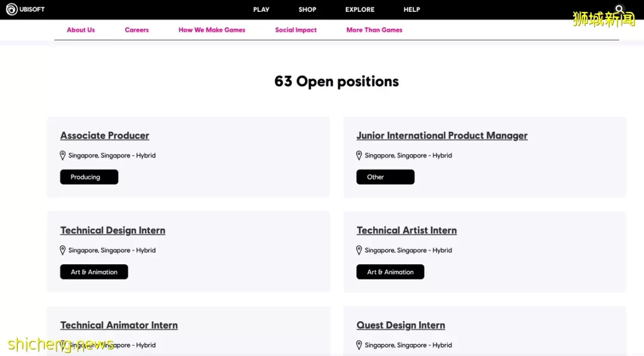The image size is (644, 356).
Task: Open the SHOP menu
Action: tap(307, 10)
